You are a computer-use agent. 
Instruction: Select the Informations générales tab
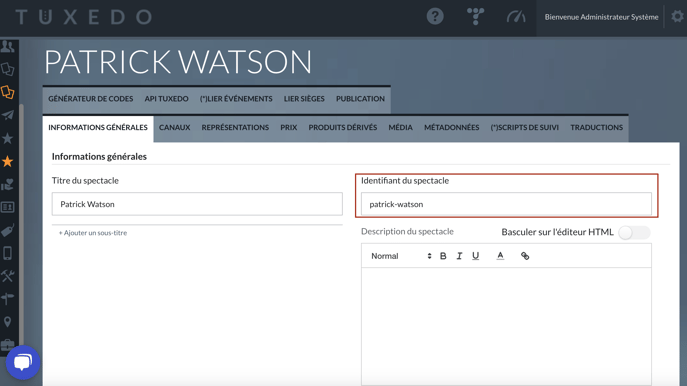98,127
